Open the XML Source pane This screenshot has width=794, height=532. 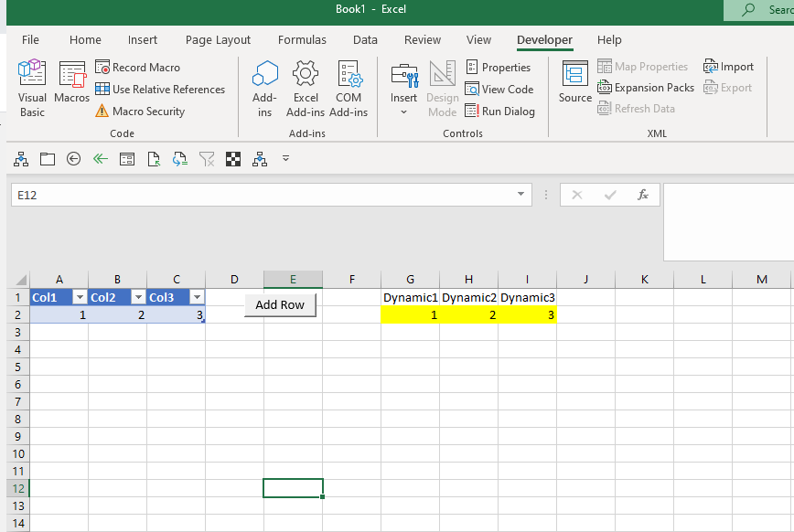574,82
